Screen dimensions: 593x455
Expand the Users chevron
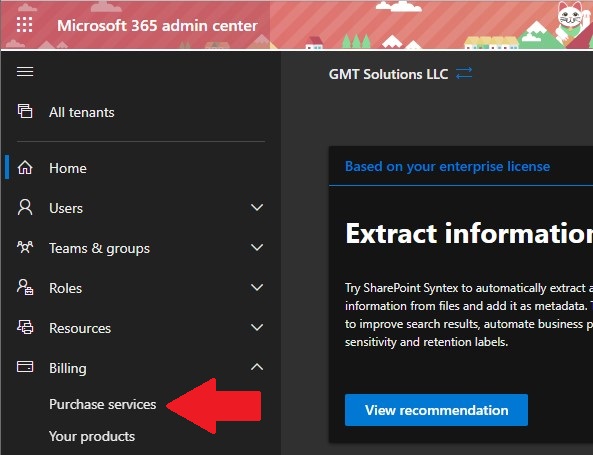point(257,208)
